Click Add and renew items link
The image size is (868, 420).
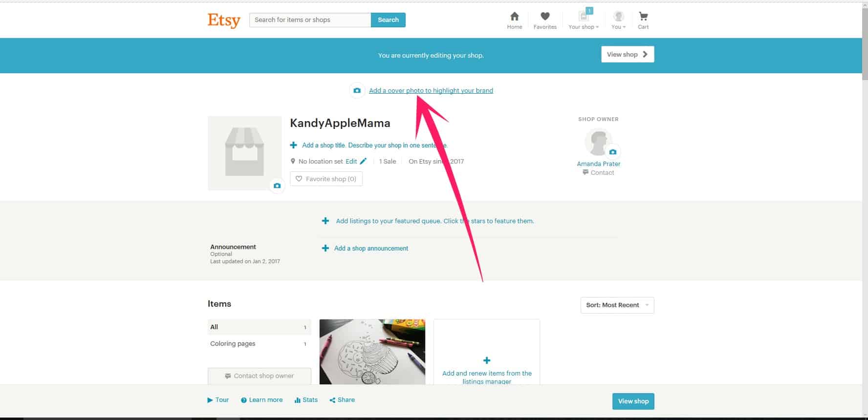(x=487, y=377)
